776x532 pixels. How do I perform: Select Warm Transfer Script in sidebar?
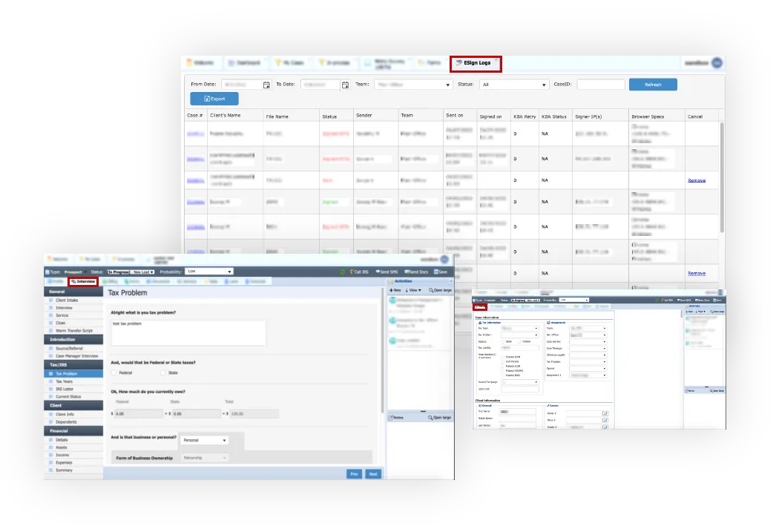[73, 331]
